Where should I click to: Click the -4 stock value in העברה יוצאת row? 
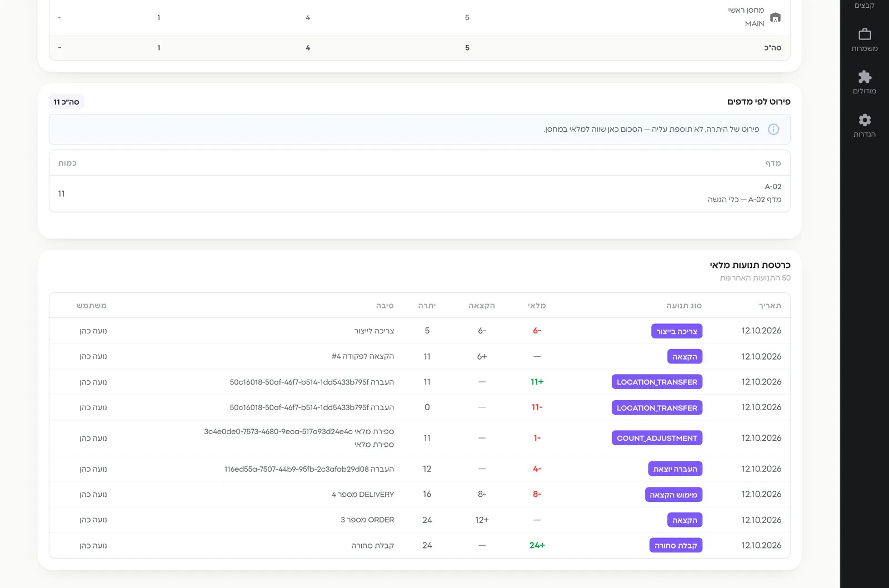click(x=537, y=470)
